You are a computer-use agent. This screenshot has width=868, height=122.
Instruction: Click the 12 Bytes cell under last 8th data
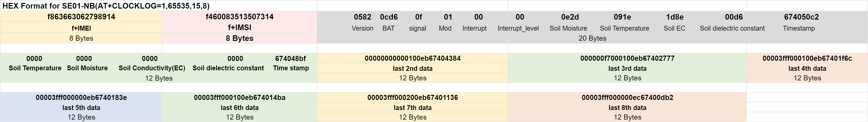pos(627,117)
